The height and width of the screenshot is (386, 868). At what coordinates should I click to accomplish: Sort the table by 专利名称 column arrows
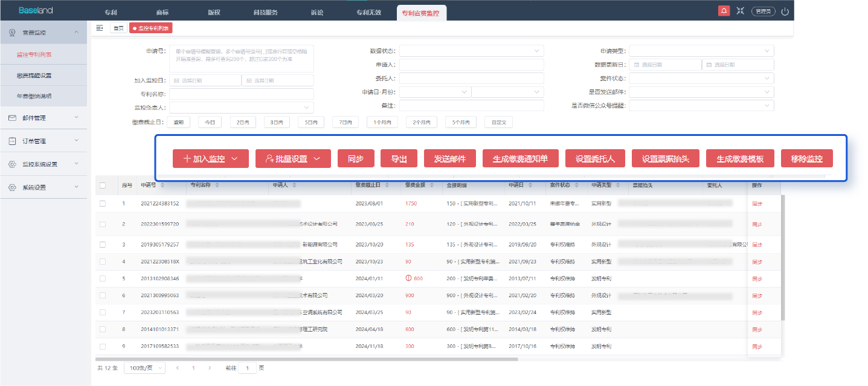217,185
